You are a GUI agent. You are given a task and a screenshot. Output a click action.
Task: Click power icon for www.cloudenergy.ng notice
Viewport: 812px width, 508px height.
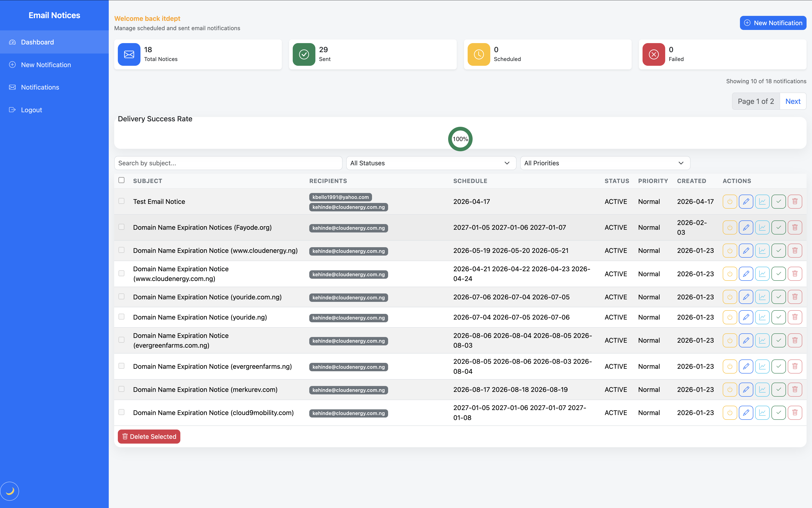[x=730, y=251]
